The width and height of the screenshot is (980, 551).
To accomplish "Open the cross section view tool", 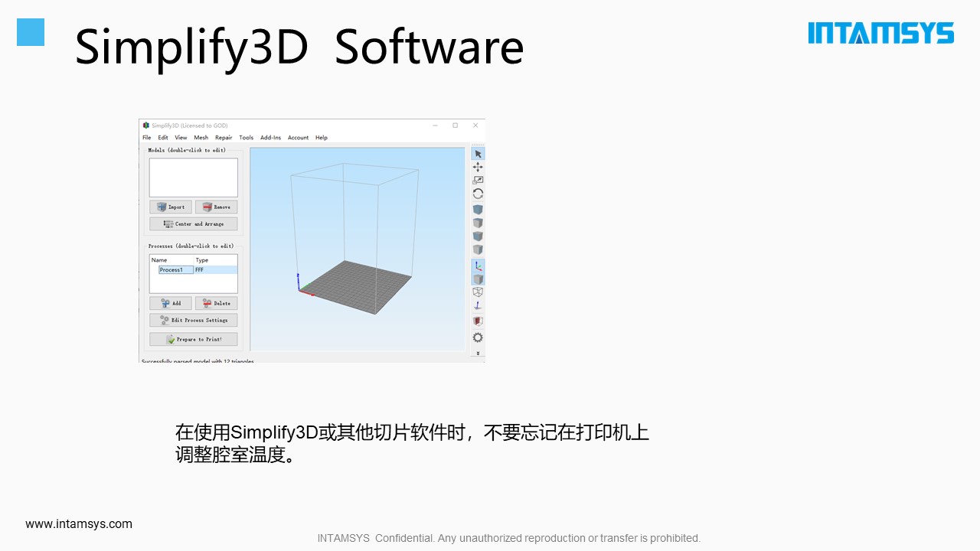I will pos(478,321).
